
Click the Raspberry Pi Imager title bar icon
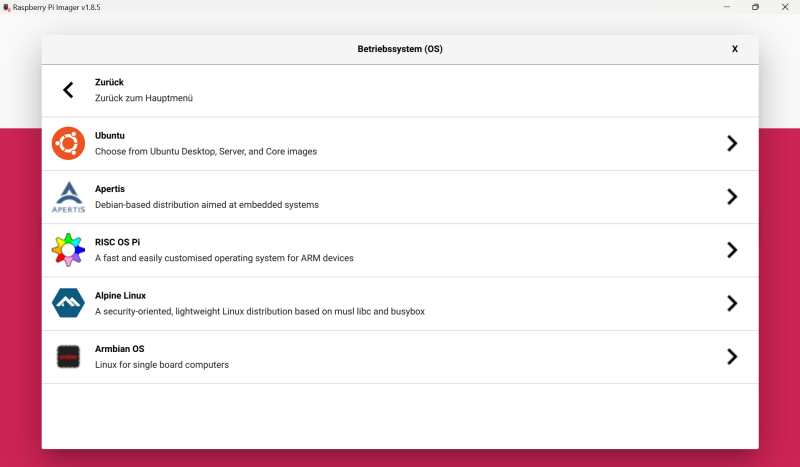(7, 7)
